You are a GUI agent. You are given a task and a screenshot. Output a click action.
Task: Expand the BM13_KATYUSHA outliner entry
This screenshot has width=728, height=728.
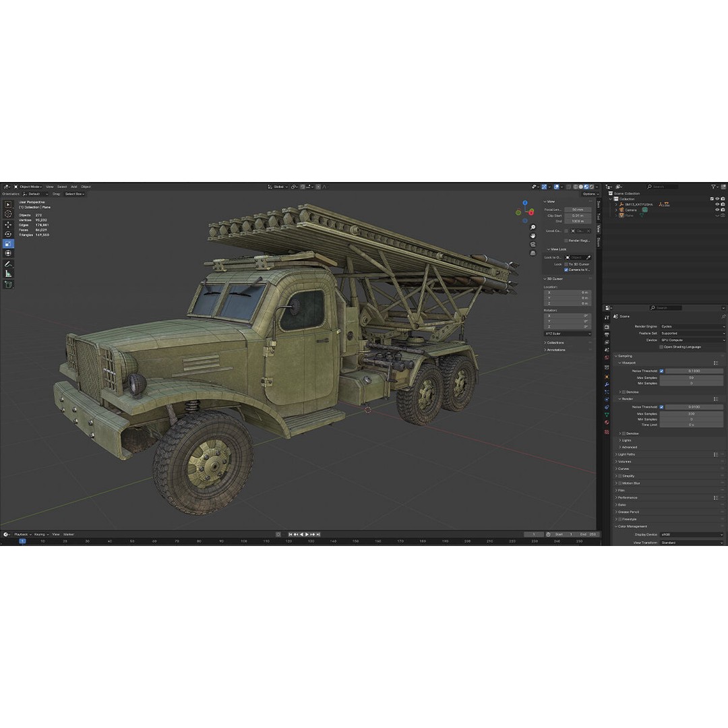click(x=616, y=204)
